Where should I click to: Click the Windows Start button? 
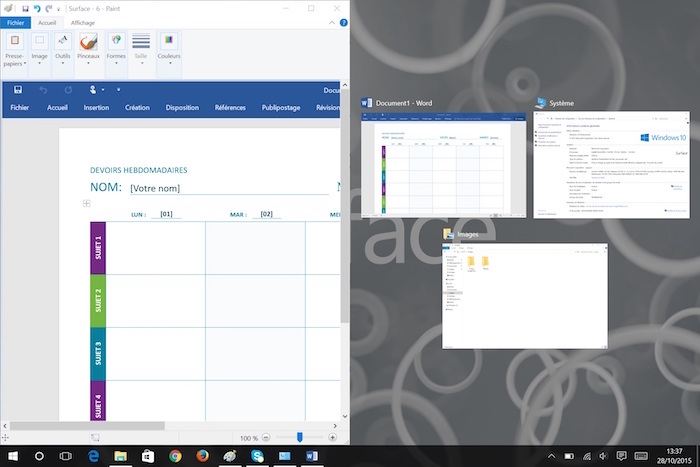click(x=13, y=456)
